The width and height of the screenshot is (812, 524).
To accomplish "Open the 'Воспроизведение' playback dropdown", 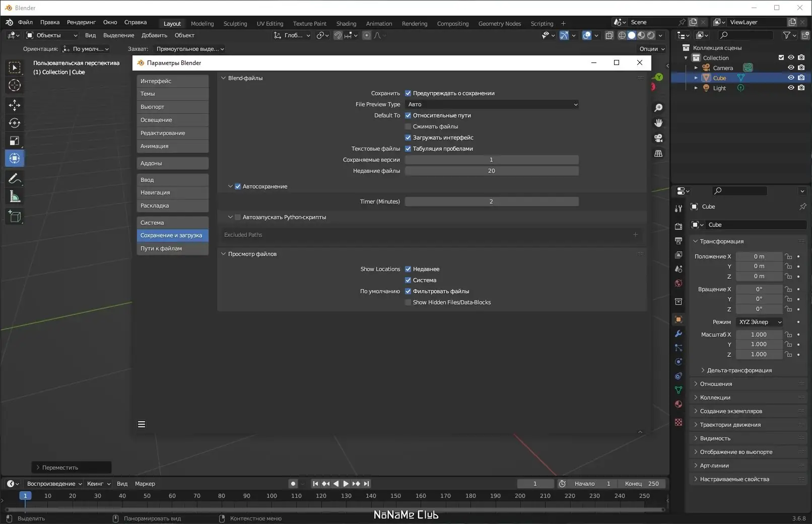I will point(54,484).
